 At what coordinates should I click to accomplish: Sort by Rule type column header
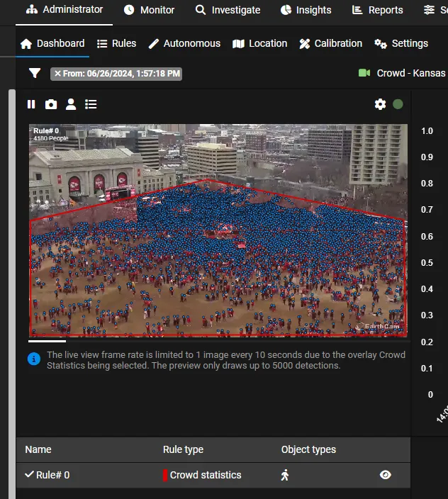183,449
